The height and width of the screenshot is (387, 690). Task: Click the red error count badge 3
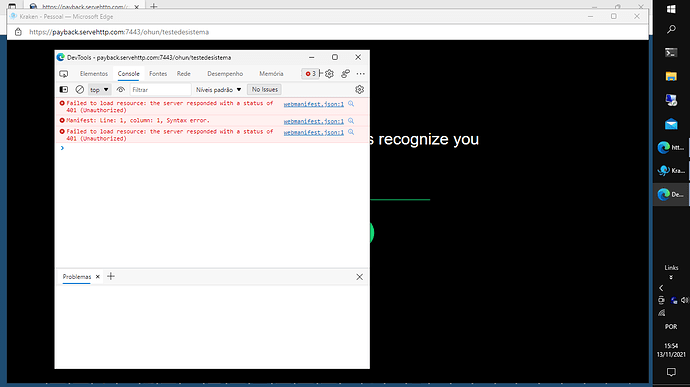(311, 74)
